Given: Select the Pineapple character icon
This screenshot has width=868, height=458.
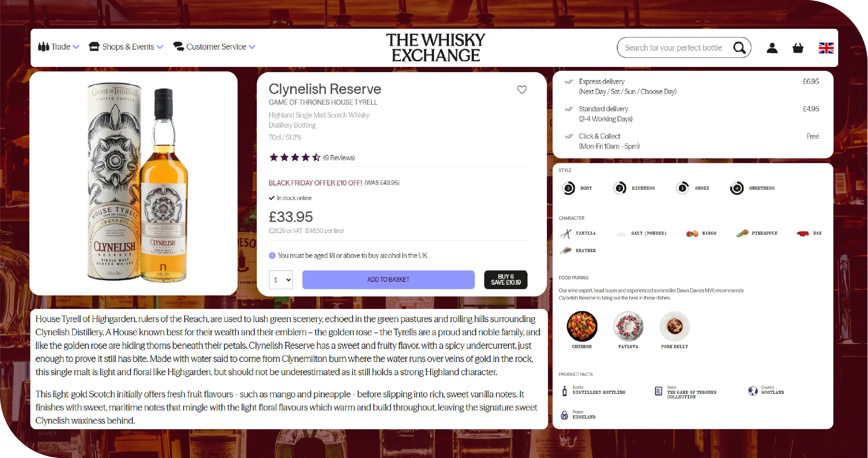Looking at the screenshot, I should 742,233.
